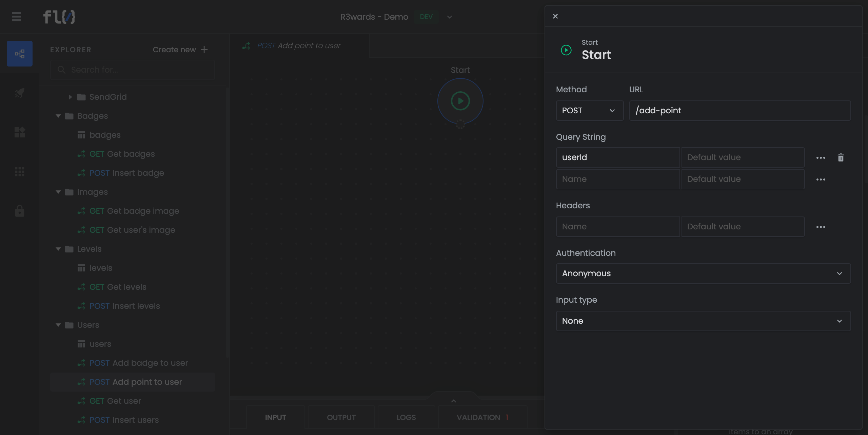Close the Start side panel
Image resolution: width=868 pixels, height=435 pixels.
point(555,16)
